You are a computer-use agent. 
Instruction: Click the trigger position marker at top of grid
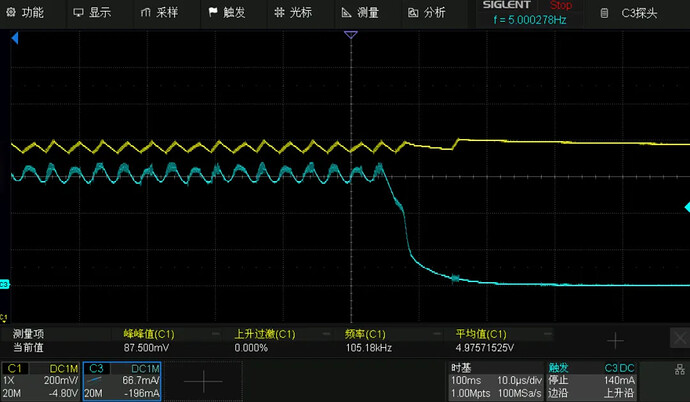(x=350, y=35)
